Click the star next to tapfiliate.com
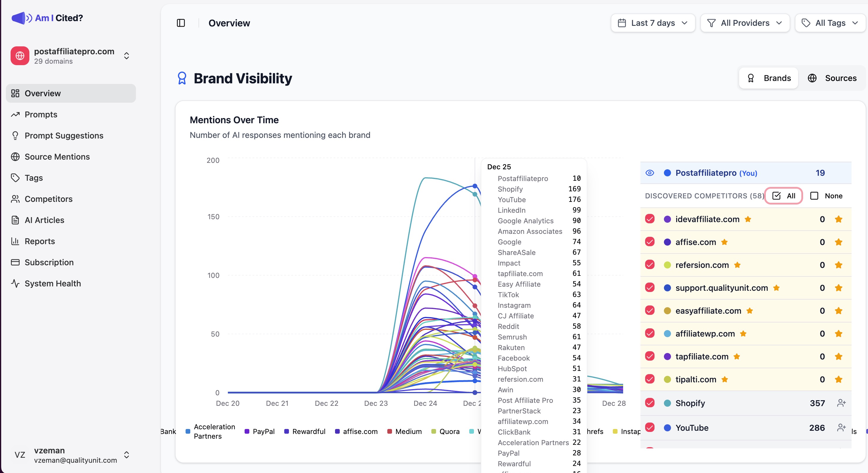 (736, 357)
